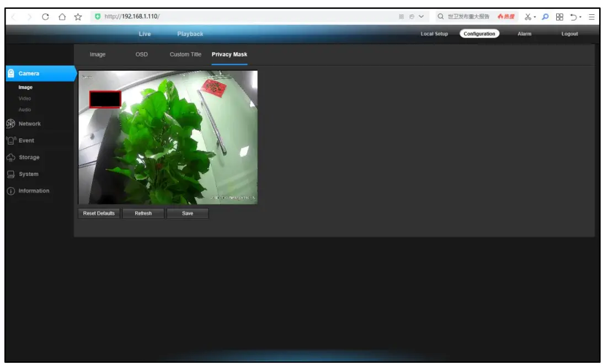Select the Privacy Mask tab
This screenshot has width=608, height=364.
point(229,54)
